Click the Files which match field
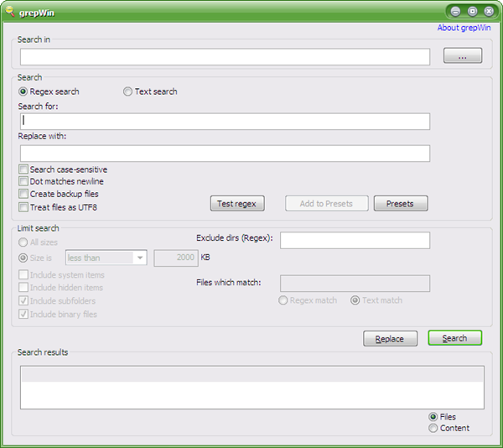 tap(355, 284)
